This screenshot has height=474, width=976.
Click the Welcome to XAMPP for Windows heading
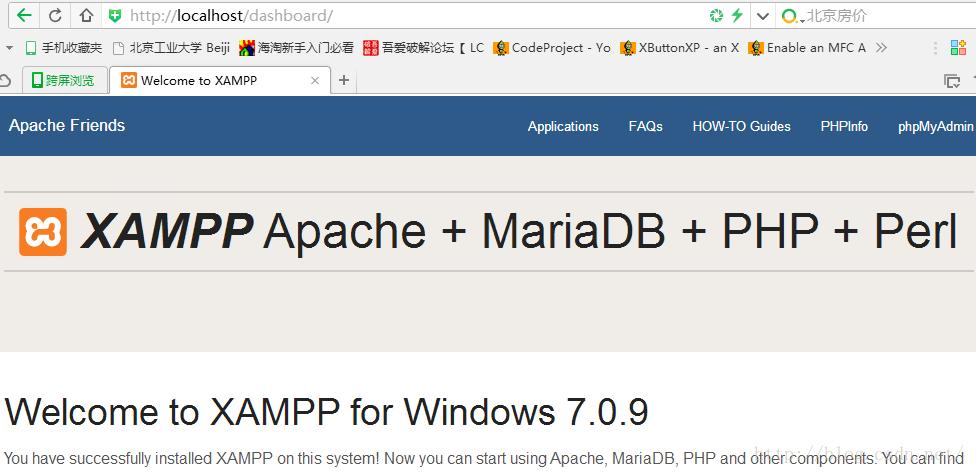click(x=326, y=412)
